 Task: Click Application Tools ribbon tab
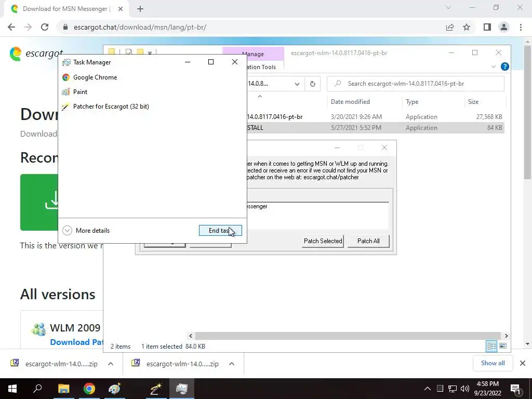coord(261,67)
